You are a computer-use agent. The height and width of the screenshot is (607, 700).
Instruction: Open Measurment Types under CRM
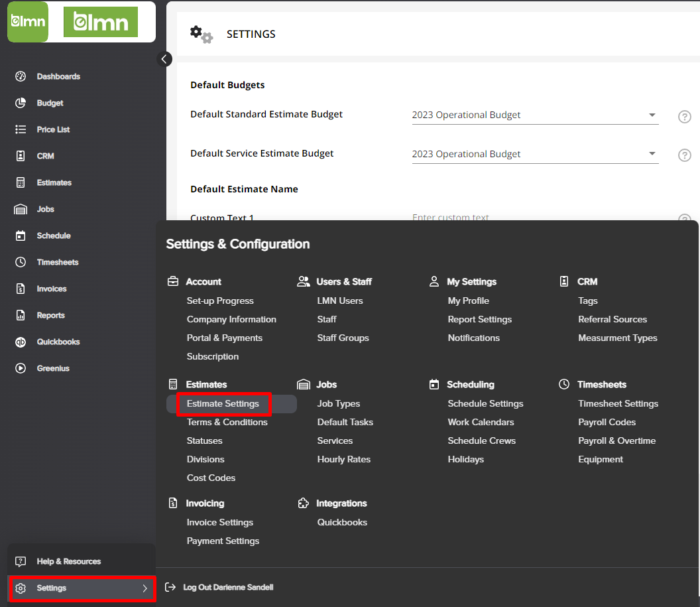click(617, 338)
